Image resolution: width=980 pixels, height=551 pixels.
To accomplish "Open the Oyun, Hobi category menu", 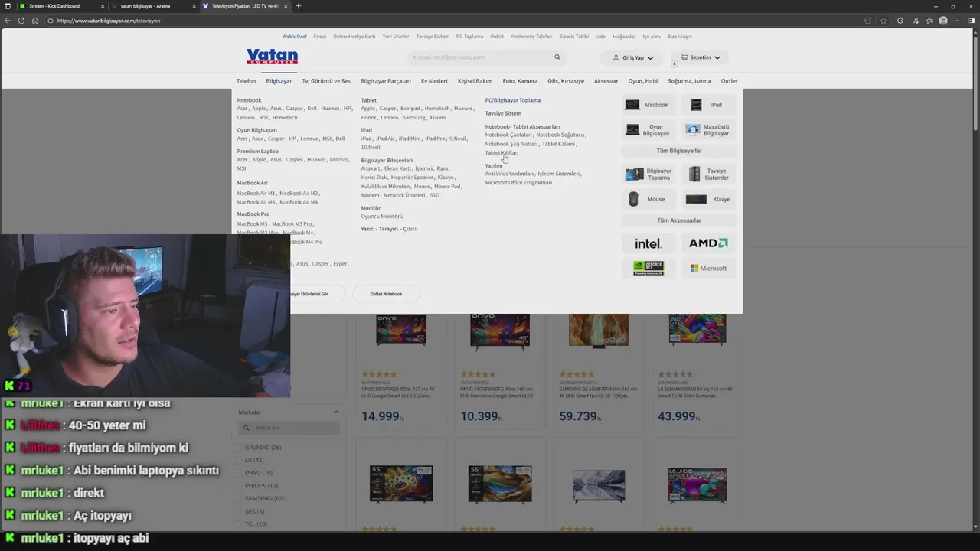I will click(x=642, y=81).
